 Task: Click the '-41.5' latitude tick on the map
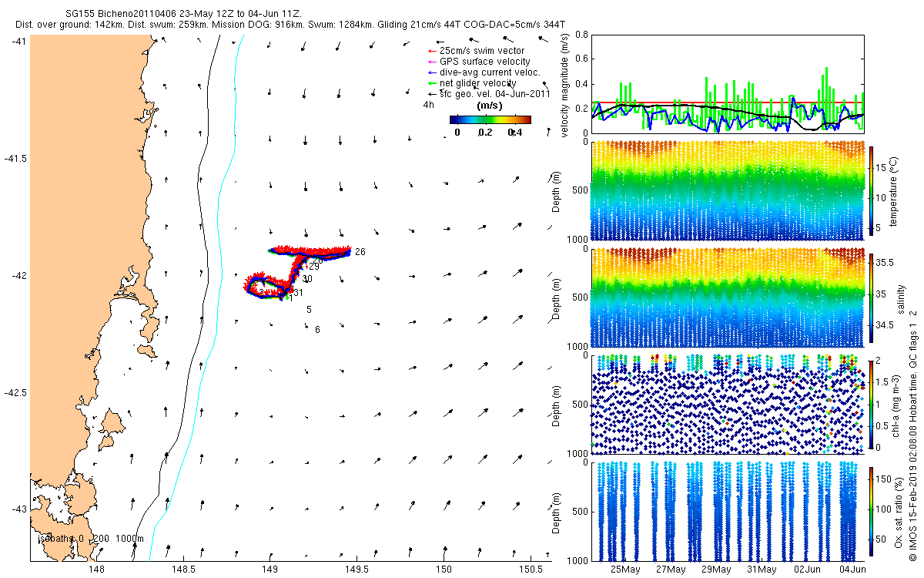click(14, 158)
